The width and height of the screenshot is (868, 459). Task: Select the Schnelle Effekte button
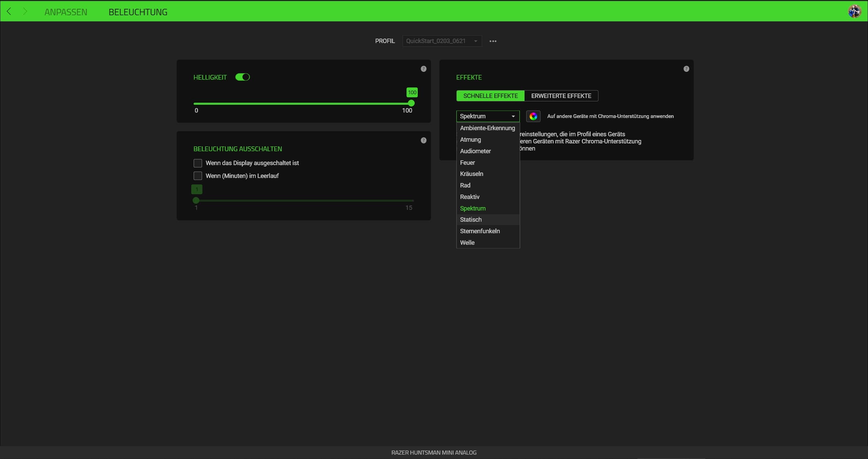pos(490,96)
